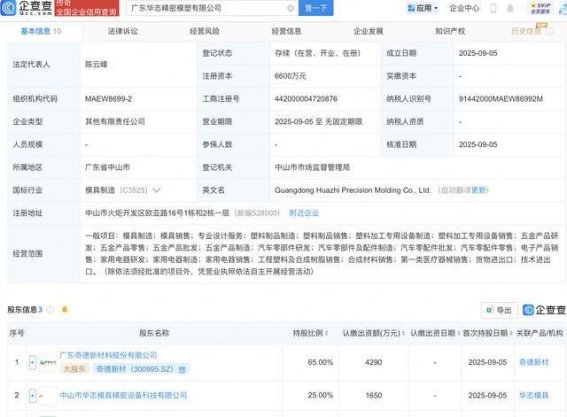This screenshot has width=567, height=417.
Task: Click info icon beside 股东信息 heading
Action: 51,310
